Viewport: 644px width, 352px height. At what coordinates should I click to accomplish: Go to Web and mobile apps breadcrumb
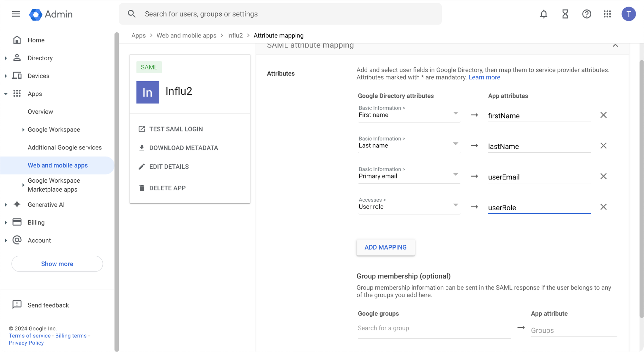point(186,36)
